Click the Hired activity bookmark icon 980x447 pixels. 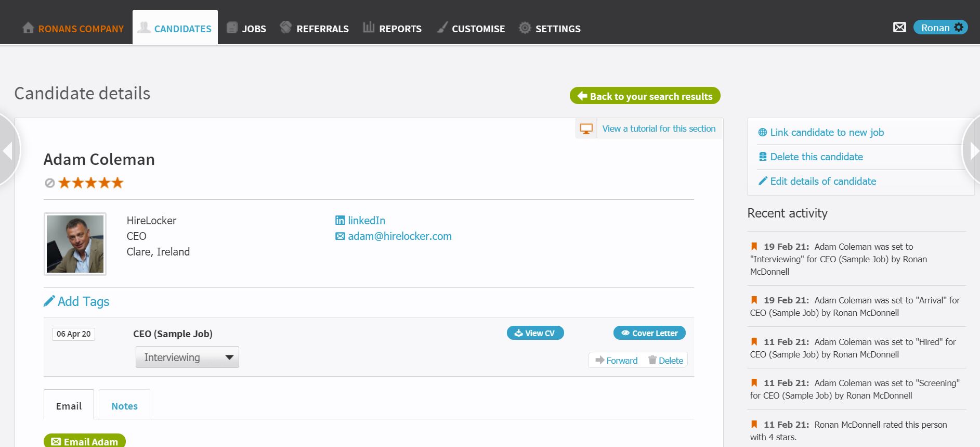click(754, 341)
